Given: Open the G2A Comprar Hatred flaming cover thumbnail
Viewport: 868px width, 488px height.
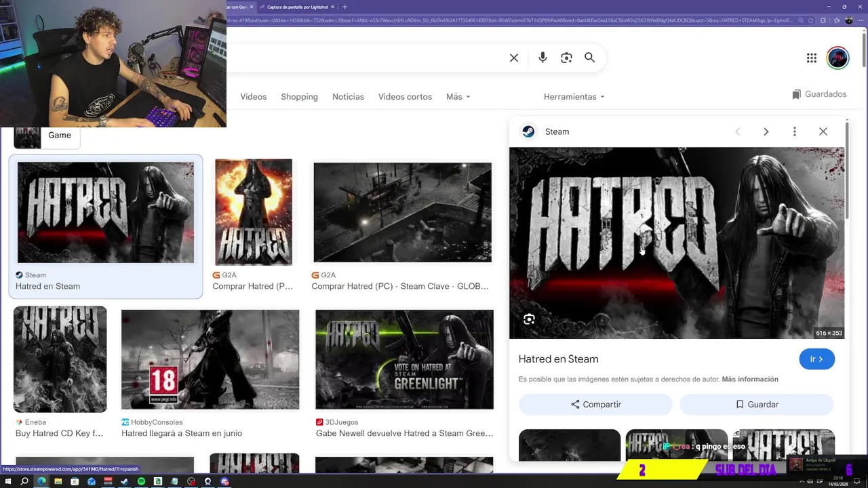Looking at the screenshot, I should click(254, 212).
